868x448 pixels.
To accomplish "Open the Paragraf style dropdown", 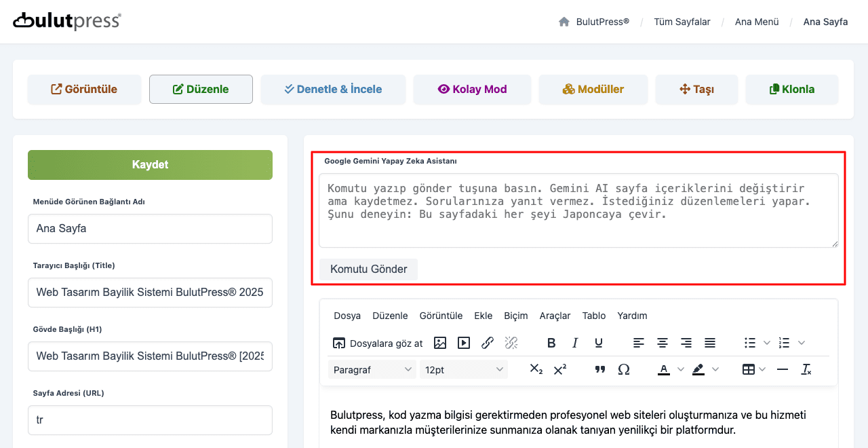I will point(372,369).
